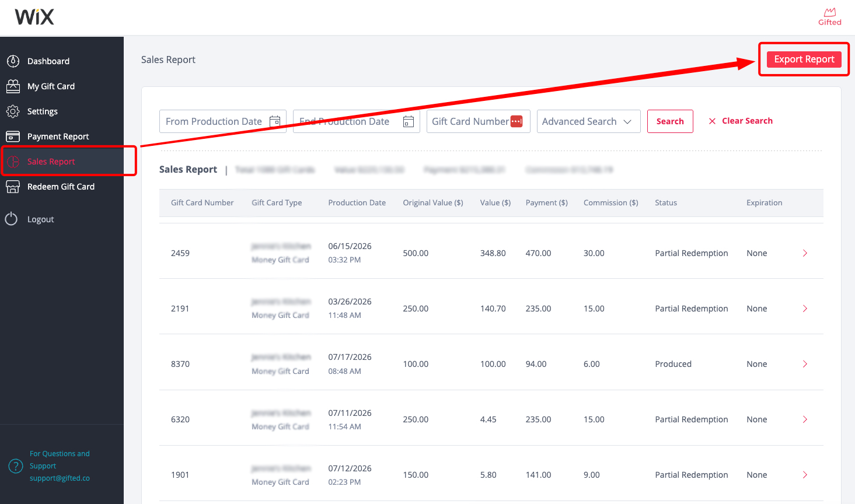Screen dimensions: 855x504
Task: Expand row arrow for gift card 2191
Action: point(805,309)
